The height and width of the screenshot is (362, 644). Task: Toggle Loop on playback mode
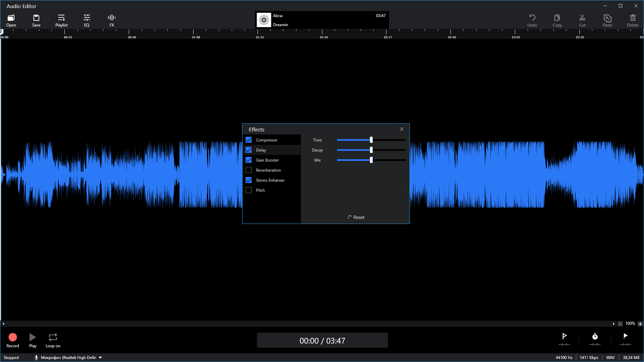53,340
